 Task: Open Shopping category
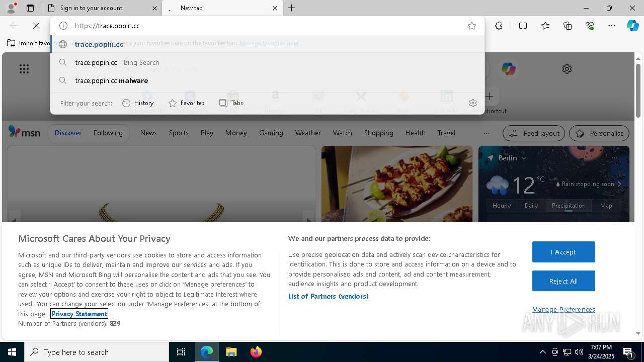[378, 133]
